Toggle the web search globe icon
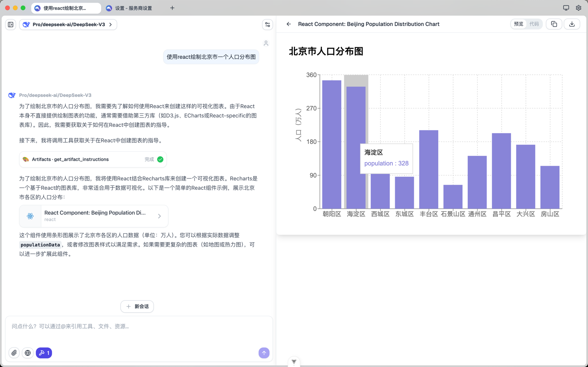 coord(28,353)
